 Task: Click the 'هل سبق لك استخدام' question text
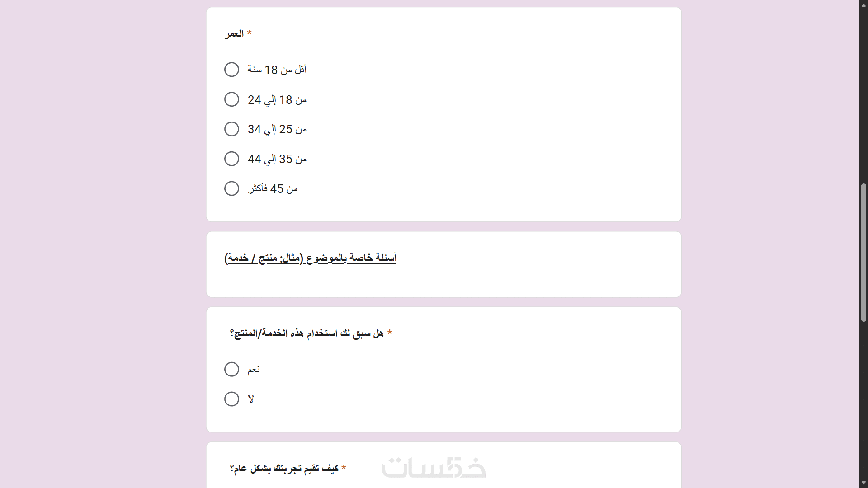[307, 333]
